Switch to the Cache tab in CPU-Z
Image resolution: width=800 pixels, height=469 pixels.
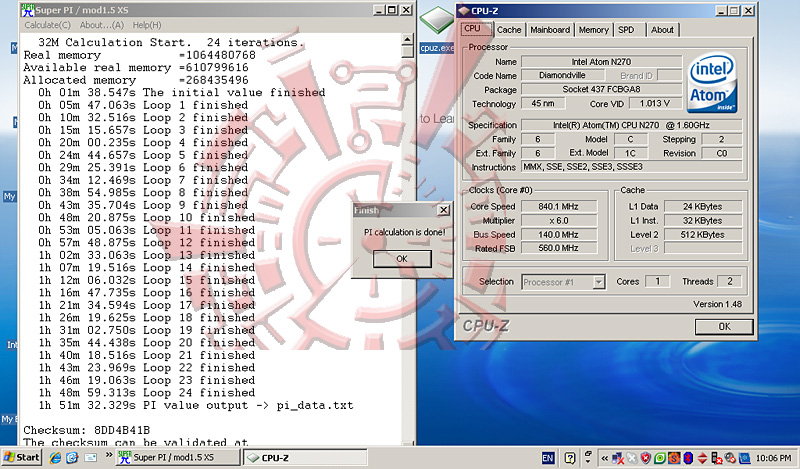(x=509, y=30)
